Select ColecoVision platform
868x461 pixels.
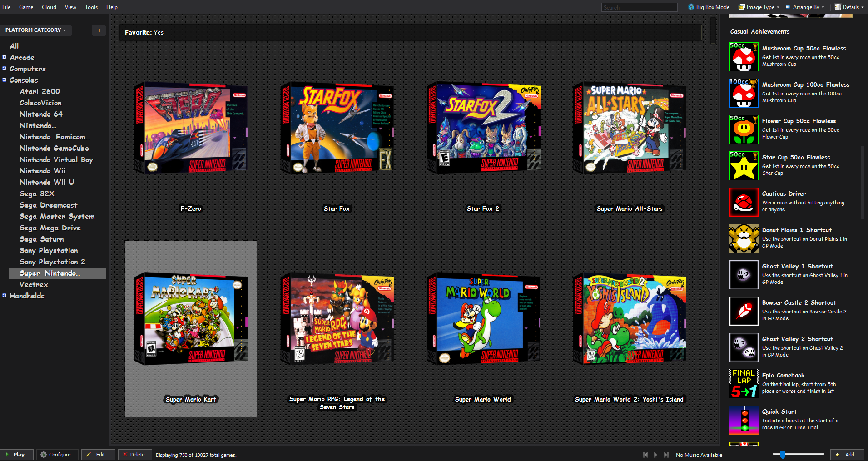tap(40, 103)
